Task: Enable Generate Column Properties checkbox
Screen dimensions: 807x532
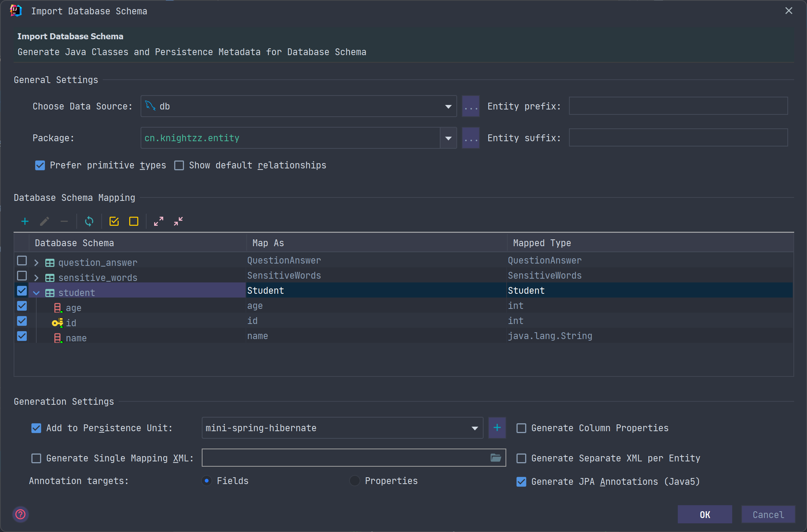Action: [521, 428]
